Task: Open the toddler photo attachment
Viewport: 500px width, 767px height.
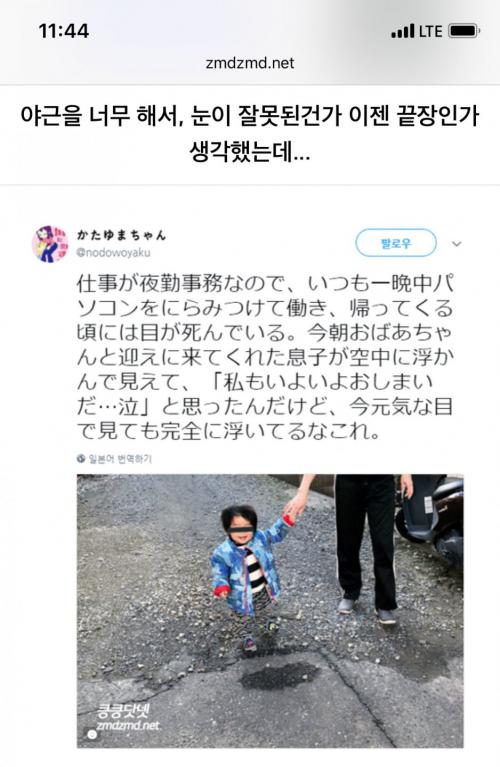Action: click(x=270, y=610)
